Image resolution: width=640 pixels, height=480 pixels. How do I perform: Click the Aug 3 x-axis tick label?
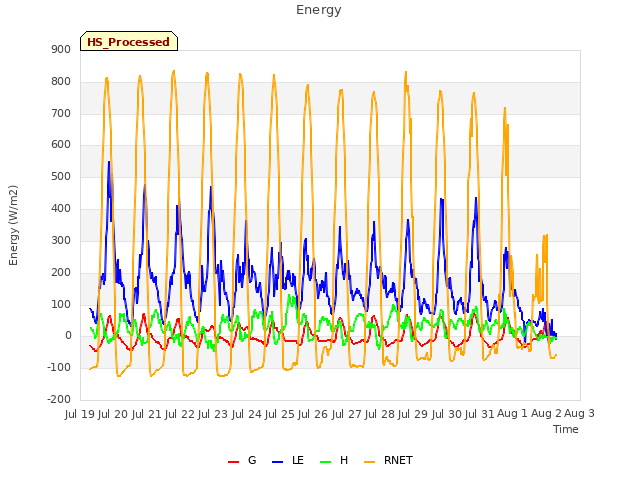click(579, 414)
